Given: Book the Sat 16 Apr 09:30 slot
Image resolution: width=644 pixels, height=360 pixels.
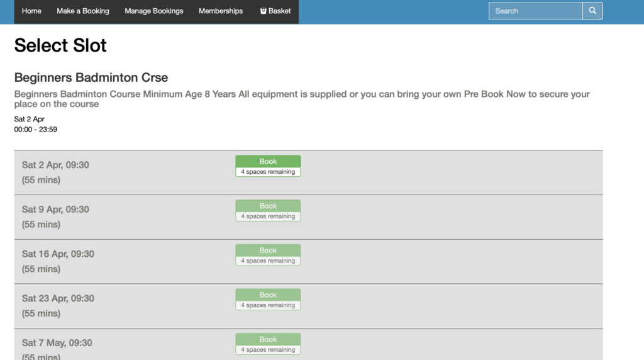Looking at the screenshot, I should 268,250.
